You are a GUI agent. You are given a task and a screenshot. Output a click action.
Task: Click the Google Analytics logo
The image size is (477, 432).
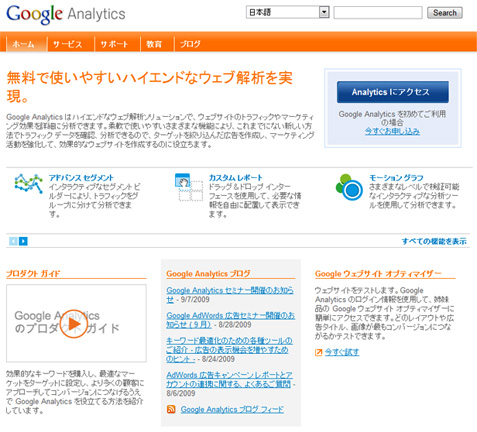pyautogui.click(x=66, y=14)
